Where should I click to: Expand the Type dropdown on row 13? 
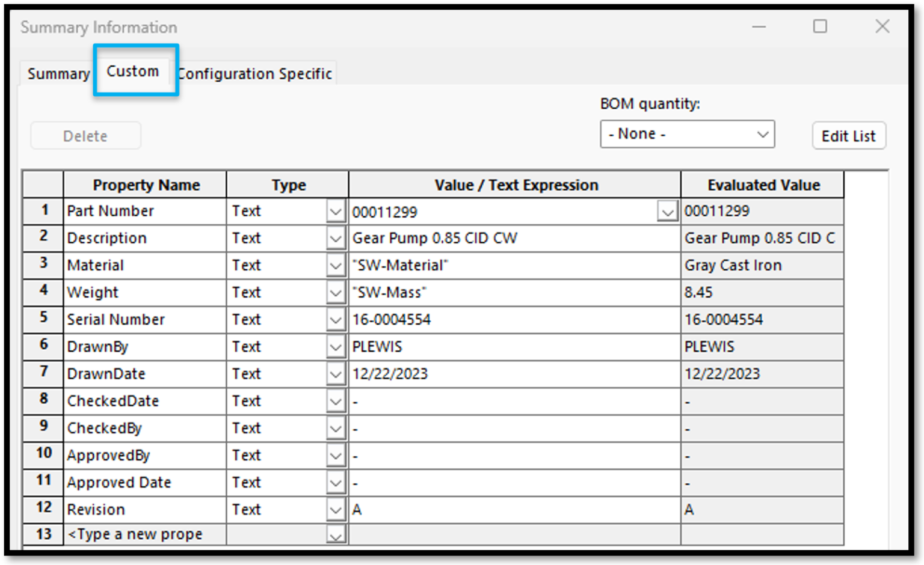[335, 534]
